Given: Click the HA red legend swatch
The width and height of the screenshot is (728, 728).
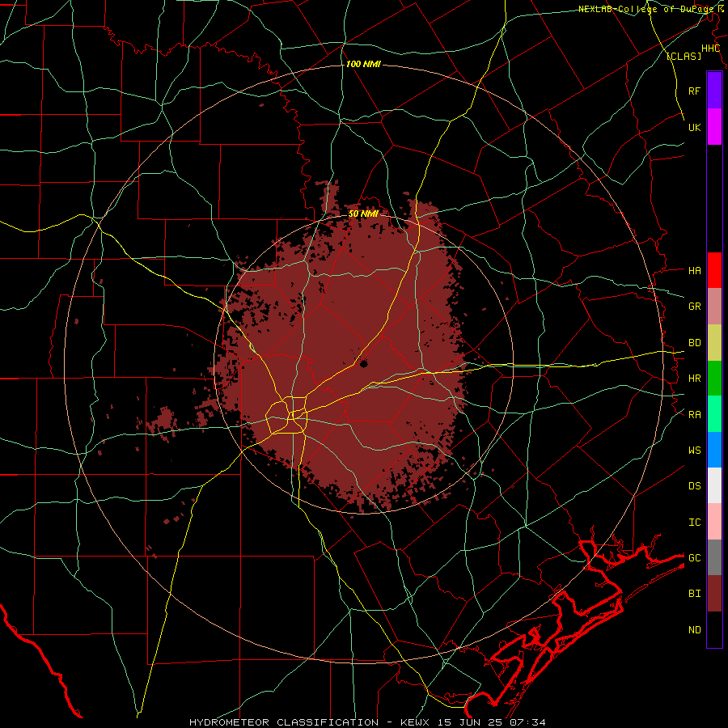Looking at the screenshot, I should [x=714, y=270].
